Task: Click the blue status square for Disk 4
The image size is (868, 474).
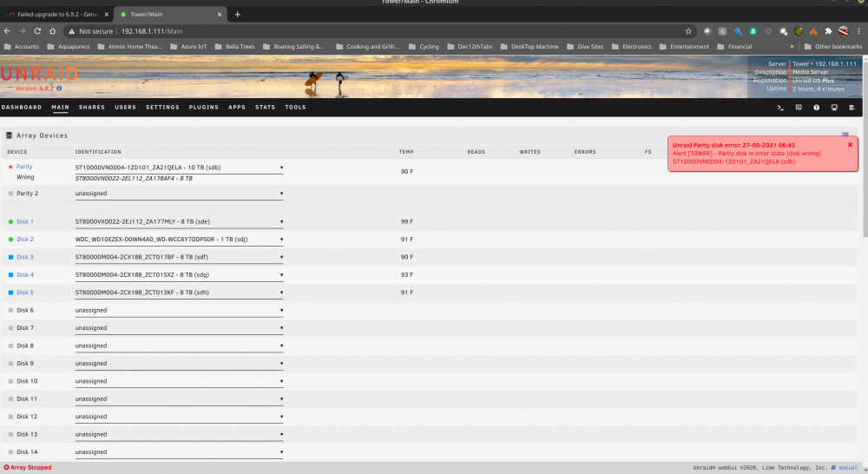Action: tap(10, 274)
